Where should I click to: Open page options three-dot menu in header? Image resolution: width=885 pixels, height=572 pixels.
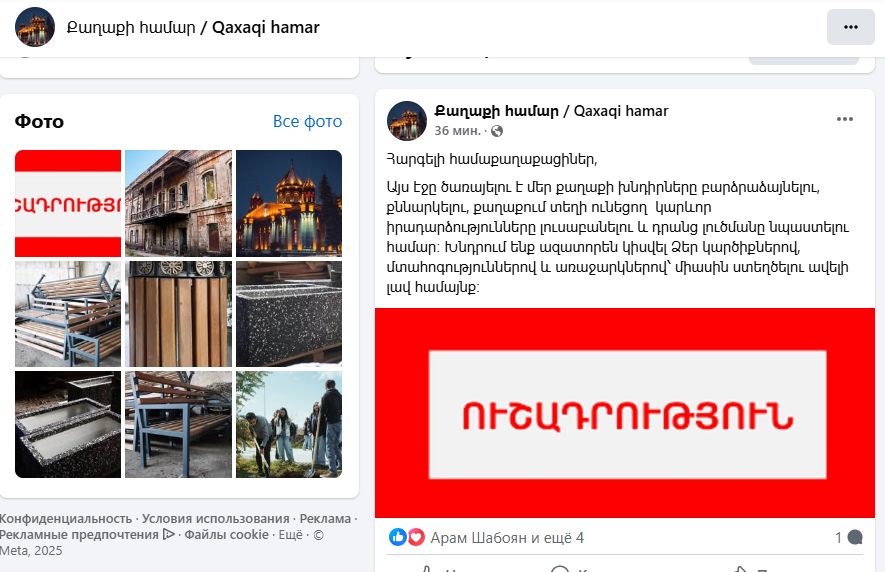(851, 27)
